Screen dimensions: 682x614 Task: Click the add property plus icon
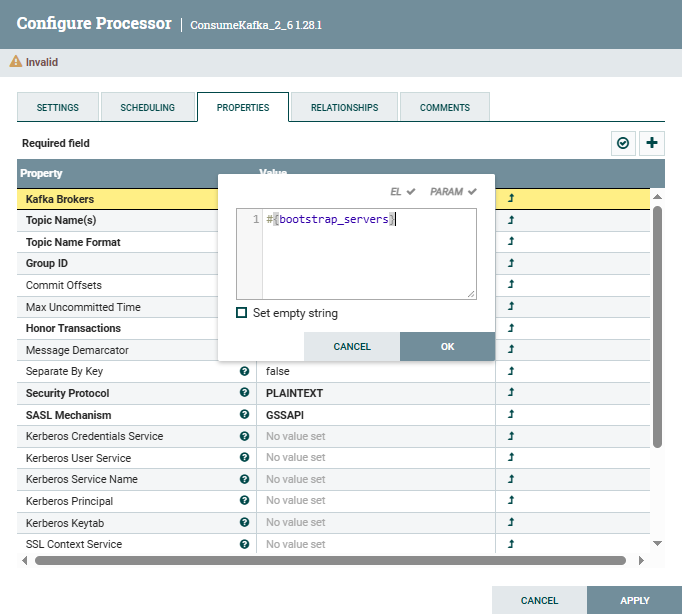coord(653,143)
